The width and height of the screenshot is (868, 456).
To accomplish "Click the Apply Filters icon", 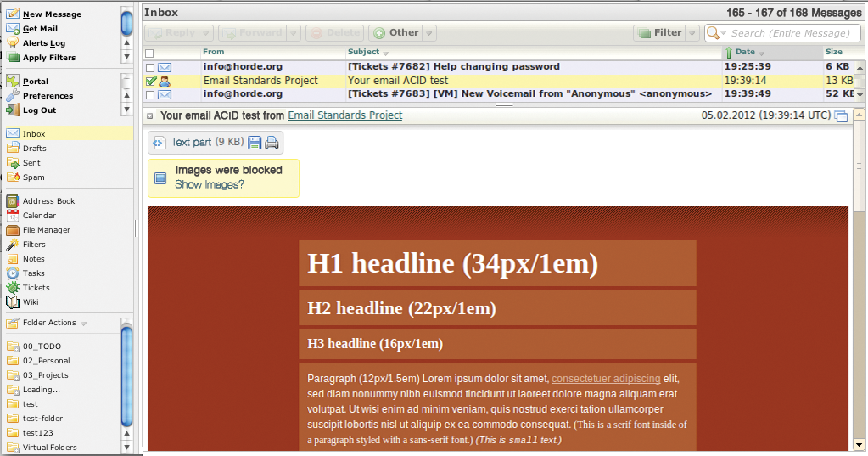I will tap(13, 57).
